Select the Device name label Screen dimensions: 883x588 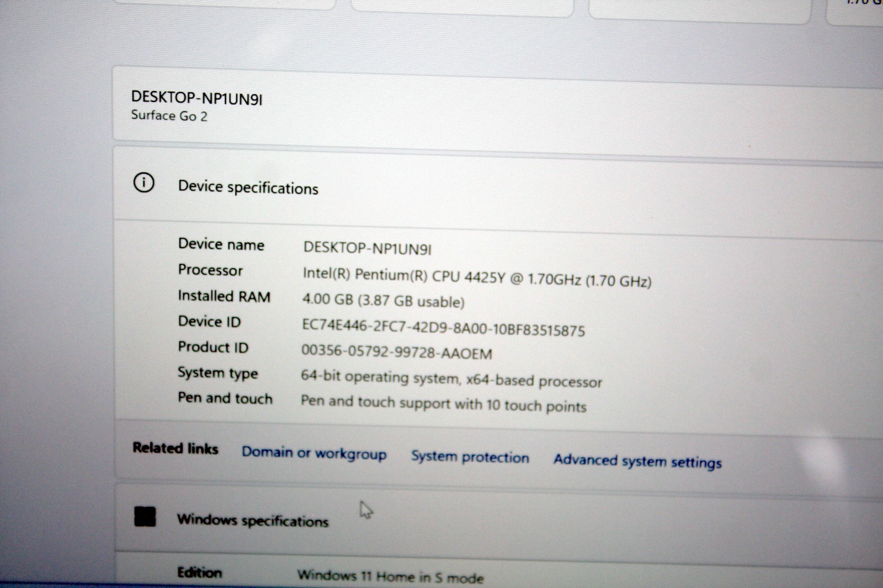point(221,244)
